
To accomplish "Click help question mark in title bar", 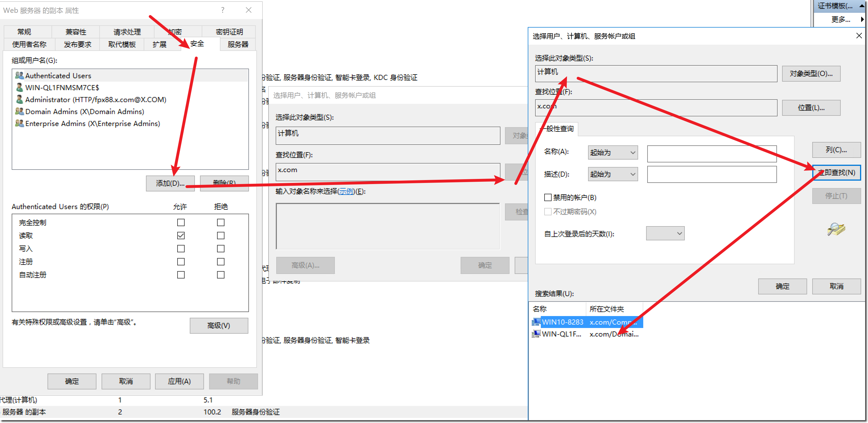I will [x=223, y=10].
